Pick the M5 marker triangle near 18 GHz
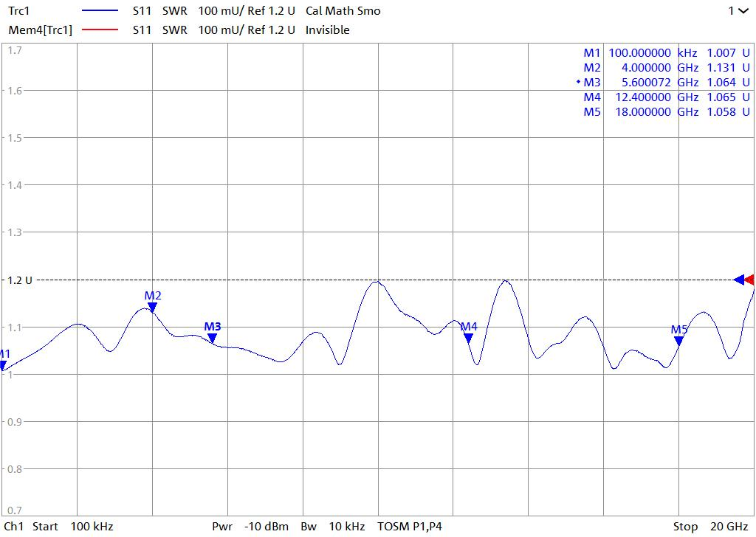 678,341
